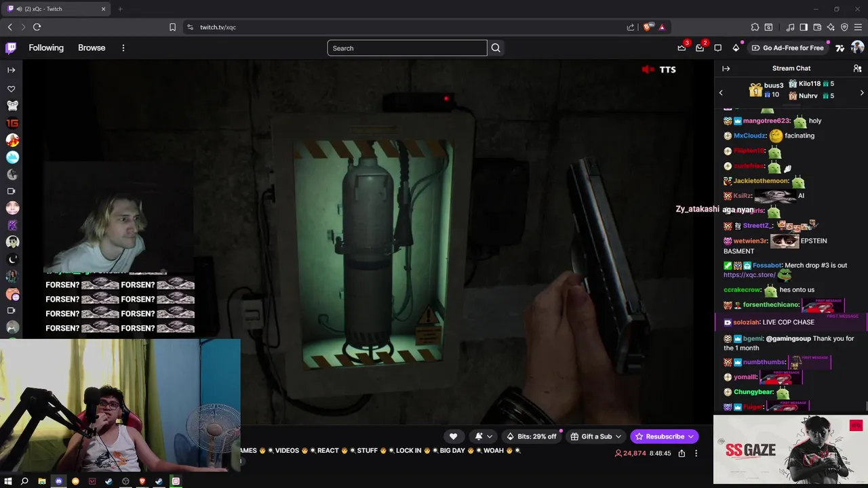868x488 pixels.
Task: Open Brave playlist music note icon
Action: 790,27
